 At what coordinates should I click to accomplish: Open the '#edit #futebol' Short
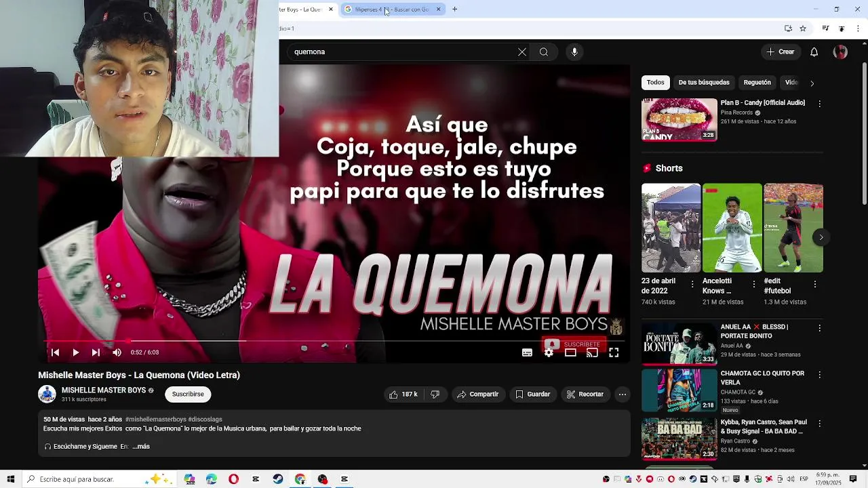[x=793, y=228]
